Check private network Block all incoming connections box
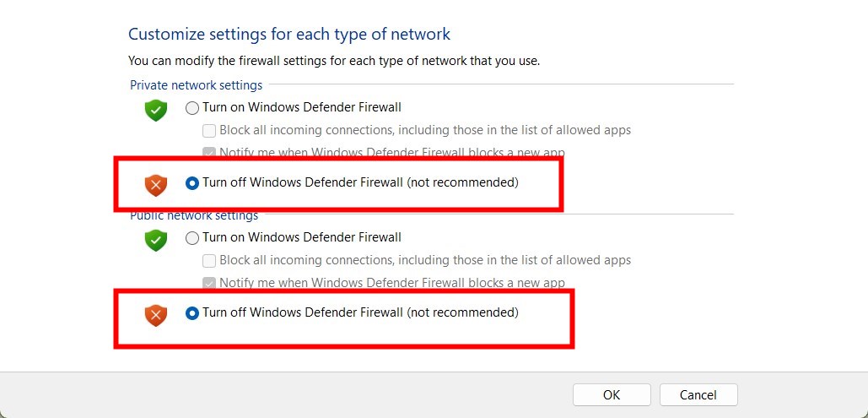Screen dimensions: 868x418 point(209,131)
